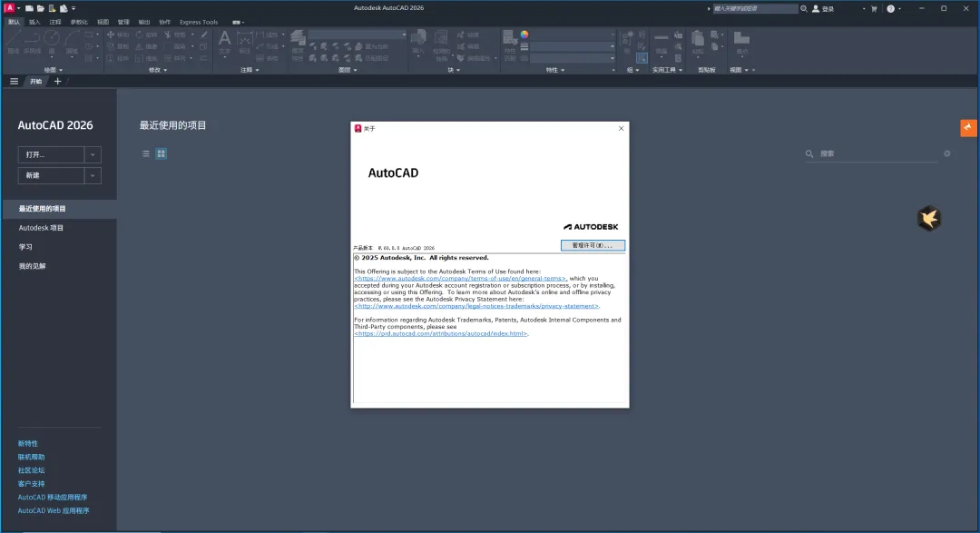Screen dimensions: 980x533
Task: Click the 粘贴 (Paste) clipboard icon
Action: point(698,42)
